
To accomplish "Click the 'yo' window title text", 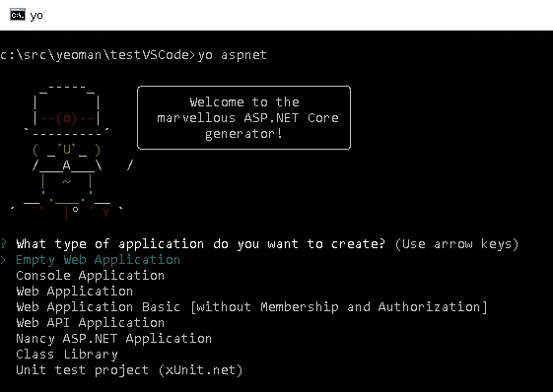I will [x=36, y=16].
